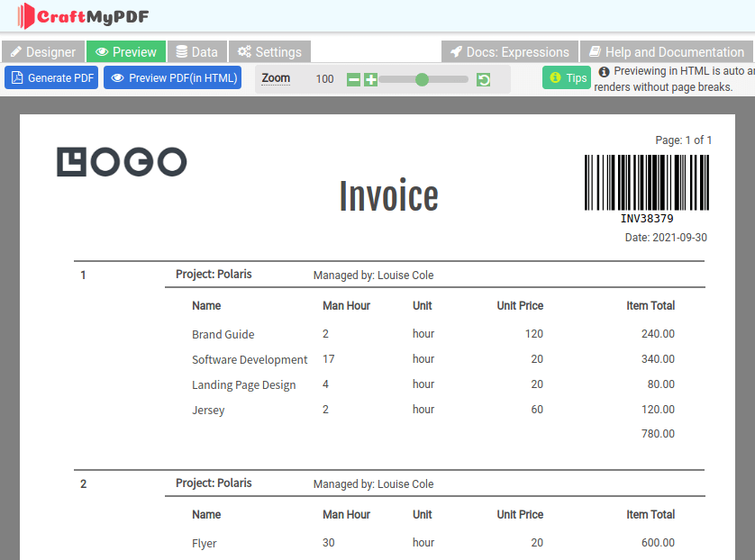Click the Invoice heading
The image size is (755, 560).
click(x=388, y=195)
